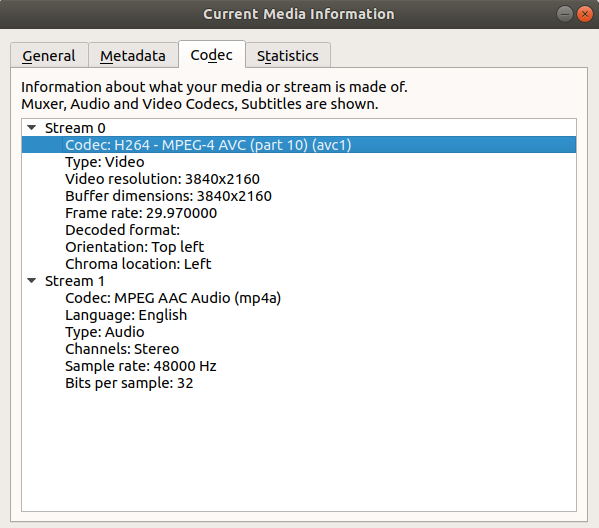Select the Codec tab
Image resolution: width=599 pixels, height=528 pixels.
pos(212,55)
